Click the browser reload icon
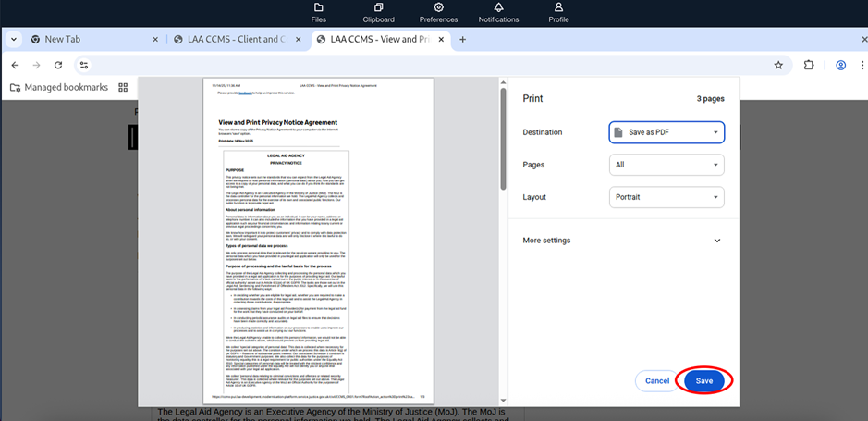Image resolution: width=868 pixels, height=421 pixels. [58, 66]
